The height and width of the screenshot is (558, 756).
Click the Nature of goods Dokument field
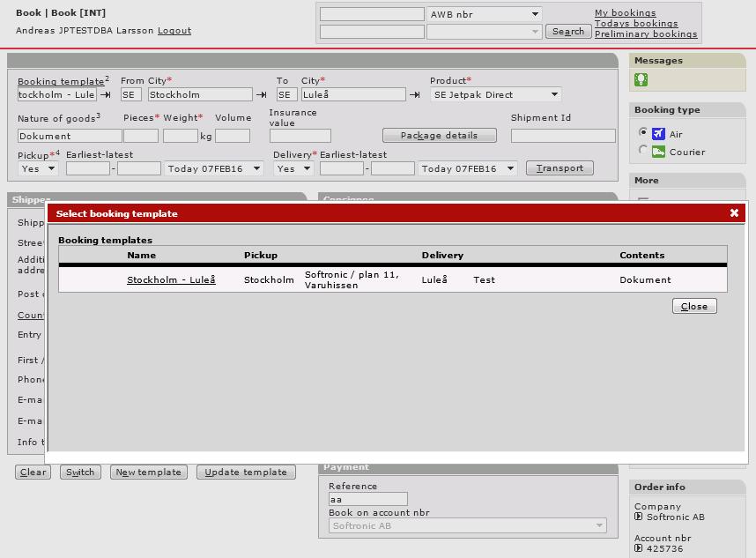70,136
